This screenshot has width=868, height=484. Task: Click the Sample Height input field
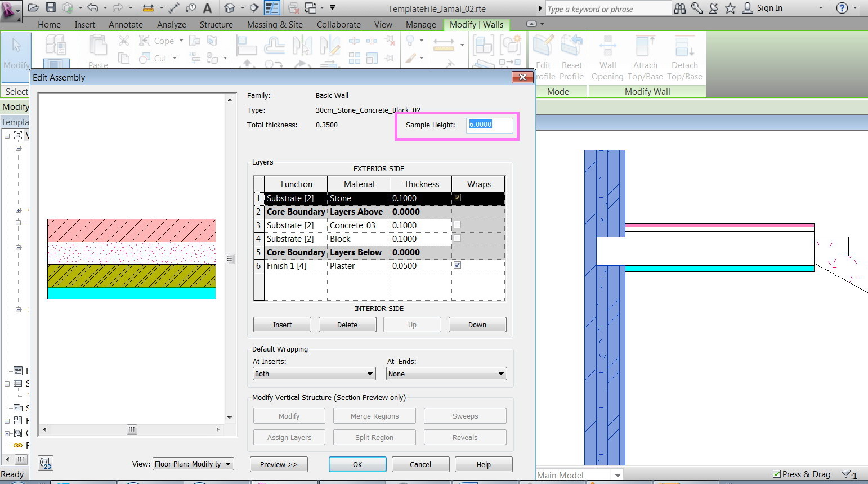point(490,125)
